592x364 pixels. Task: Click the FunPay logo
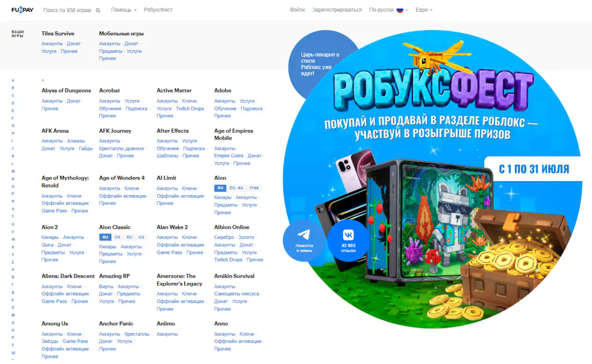(x=23, y=10)
